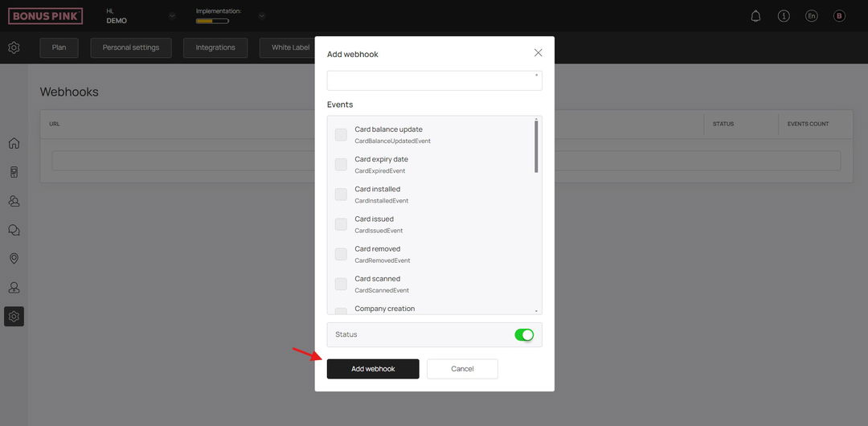Switch language via En icon
868x426 pixels.
point(812,16)
